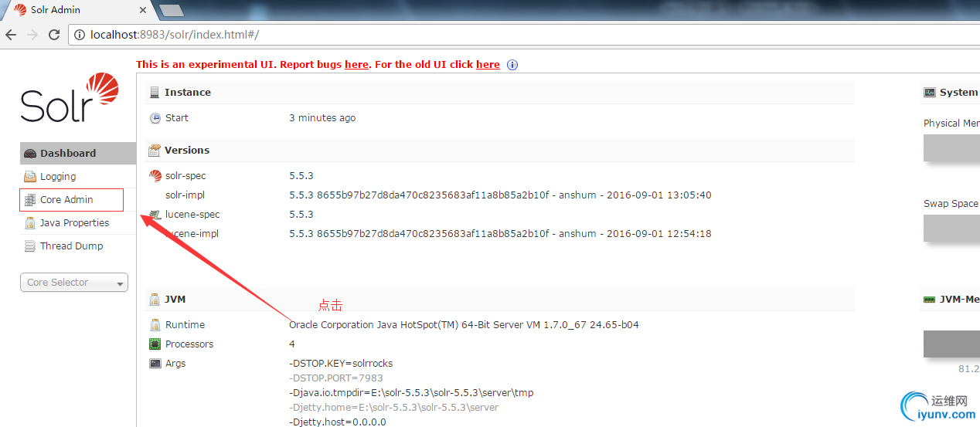
Task: Click browser back arrow
Action: click(x=11, y=35)
